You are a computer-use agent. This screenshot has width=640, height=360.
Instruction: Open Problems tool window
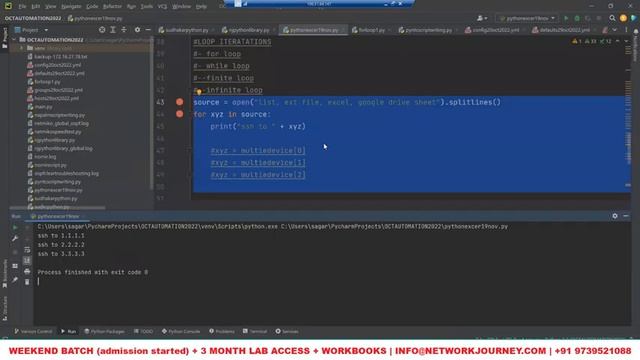222,331
